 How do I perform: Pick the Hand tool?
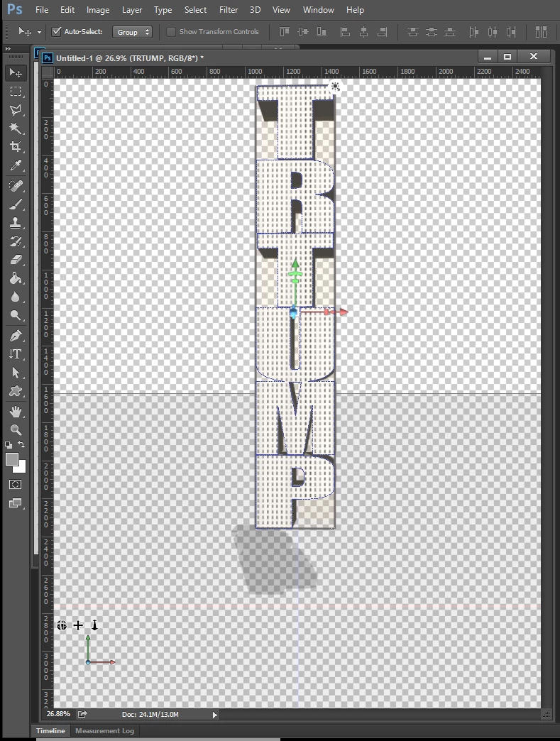tap(16, 411)
